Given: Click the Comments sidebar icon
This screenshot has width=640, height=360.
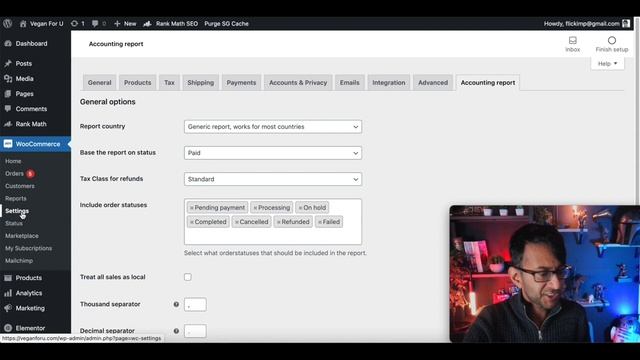Looking at the screenshot, I should (8, 109).
